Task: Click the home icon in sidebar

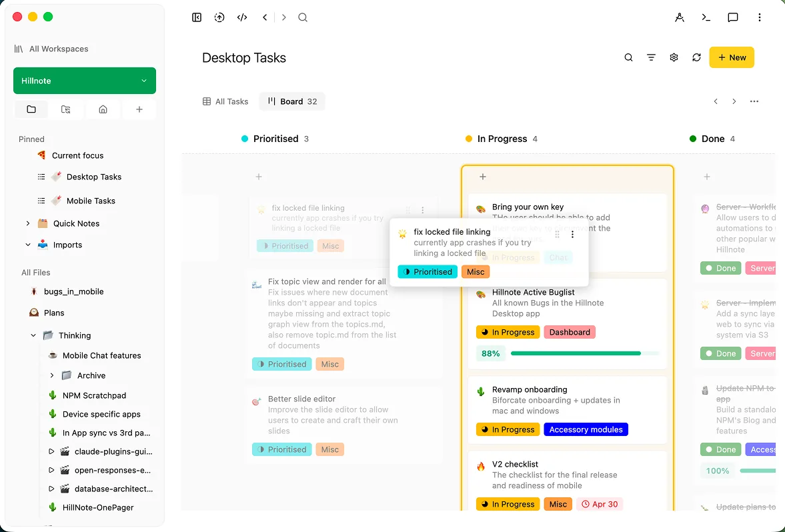Action: pyautogui.click(x=103, y=109)
